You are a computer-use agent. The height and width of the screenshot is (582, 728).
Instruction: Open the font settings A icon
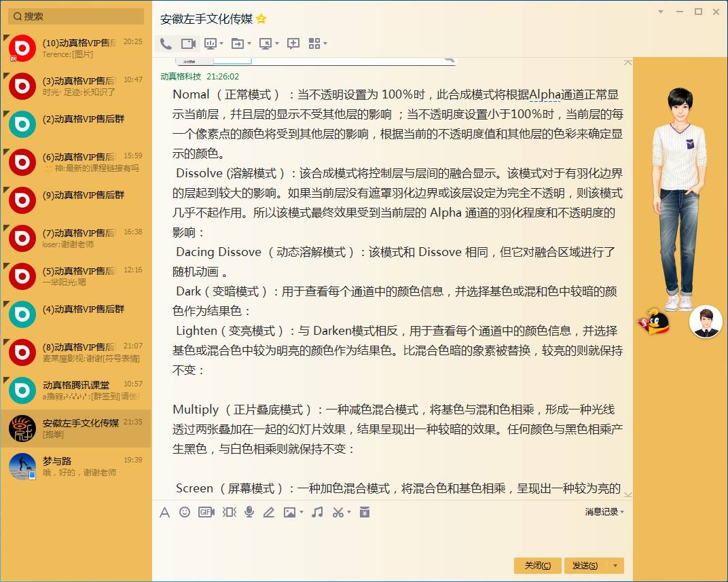[x=164, y=512]
